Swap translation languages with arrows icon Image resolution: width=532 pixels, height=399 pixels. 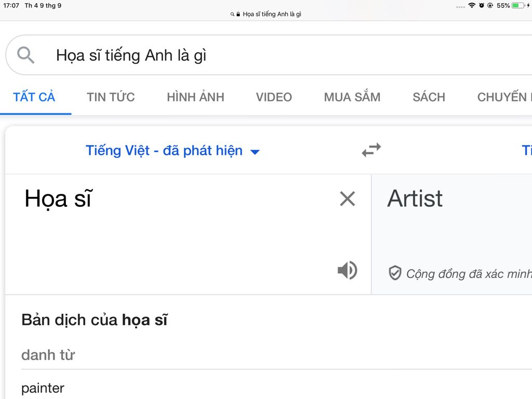371,150
